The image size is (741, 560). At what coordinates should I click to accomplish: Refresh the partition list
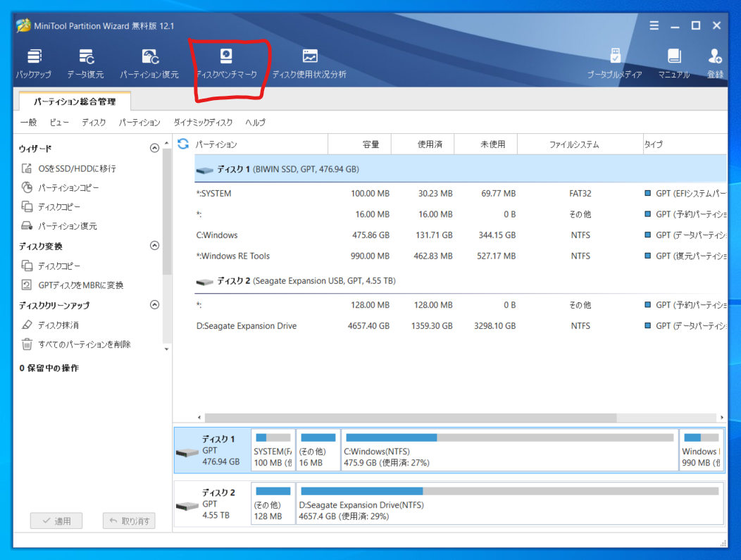[183, 143]
